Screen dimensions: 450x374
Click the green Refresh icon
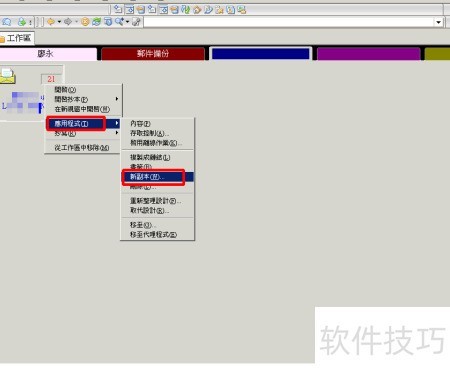[x=97, y=22]
